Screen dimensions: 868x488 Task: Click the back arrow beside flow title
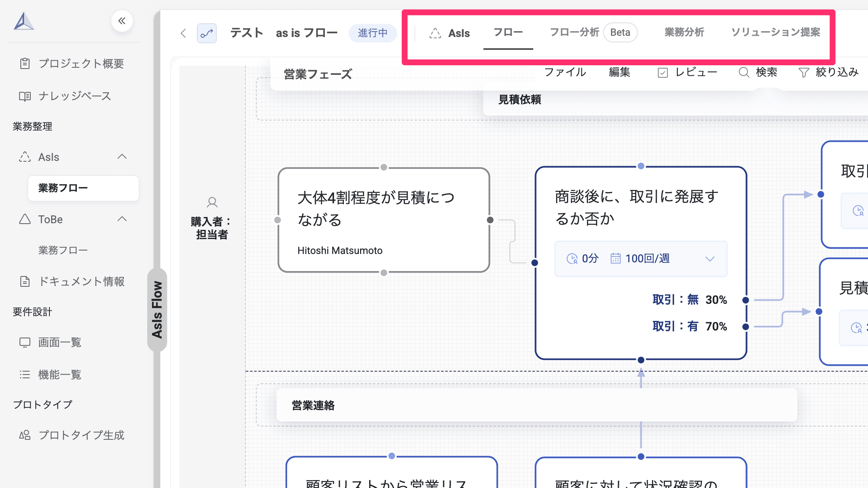[183, 33]
